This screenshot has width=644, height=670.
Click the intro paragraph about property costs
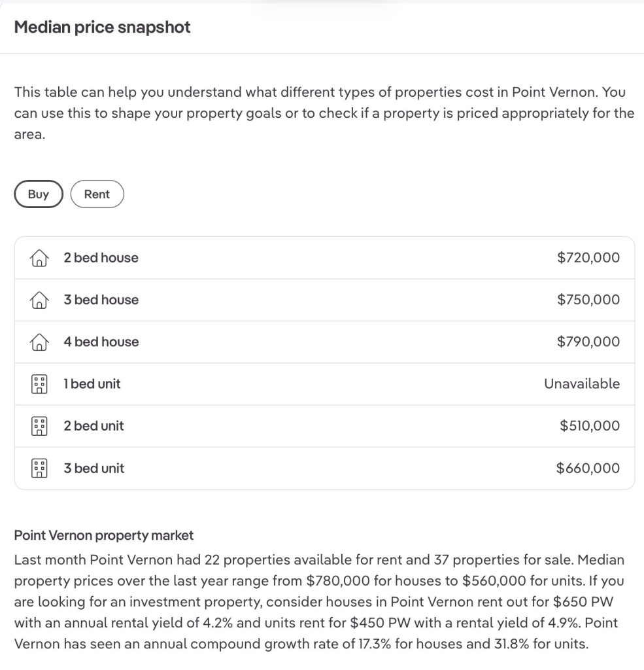pos(324,113)
